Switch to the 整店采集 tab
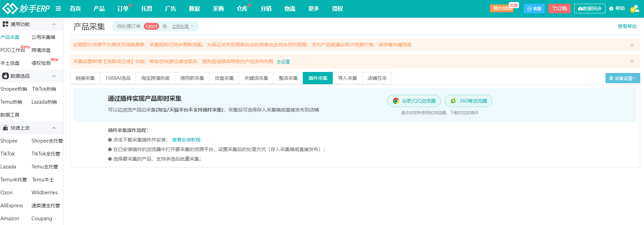The width and height of the screenshot is (644, 225). click(288, 78)
